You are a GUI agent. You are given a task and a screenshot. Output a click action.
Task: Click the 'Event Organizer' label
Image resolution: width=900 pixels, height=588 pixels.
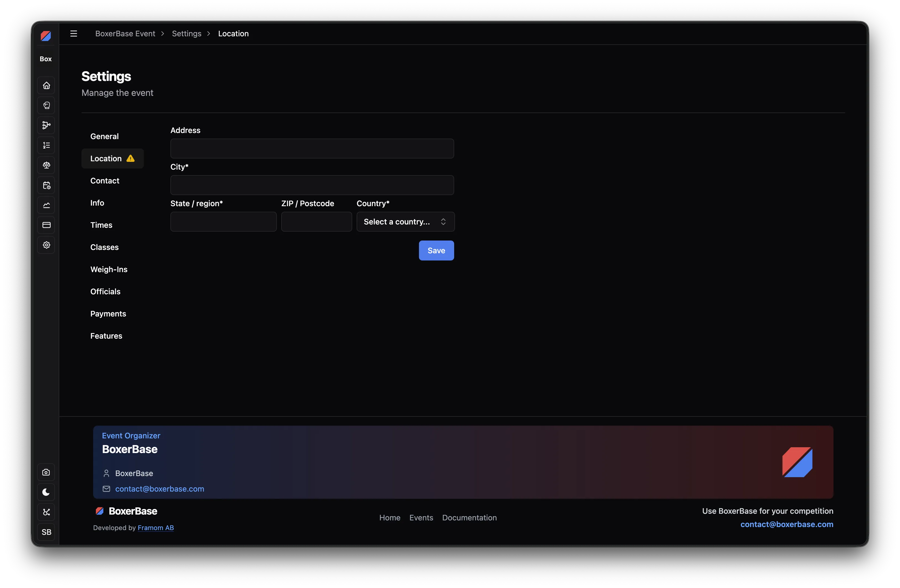[x=131, y=436]
